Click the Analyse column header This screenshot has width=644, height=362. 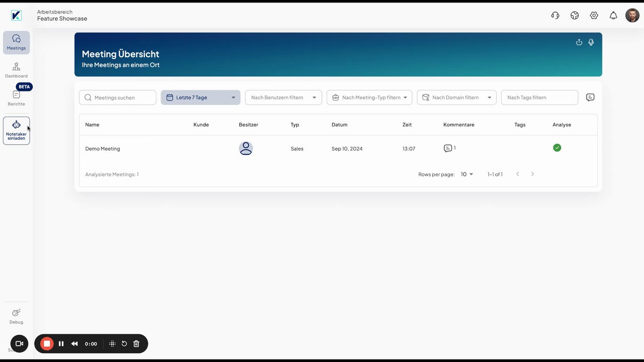click(561, 125)
